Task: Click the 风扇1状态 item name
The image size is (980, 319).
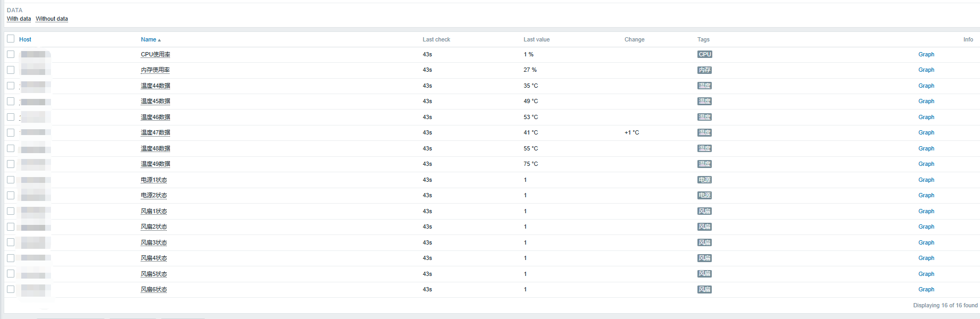Action: coord(154,211)
